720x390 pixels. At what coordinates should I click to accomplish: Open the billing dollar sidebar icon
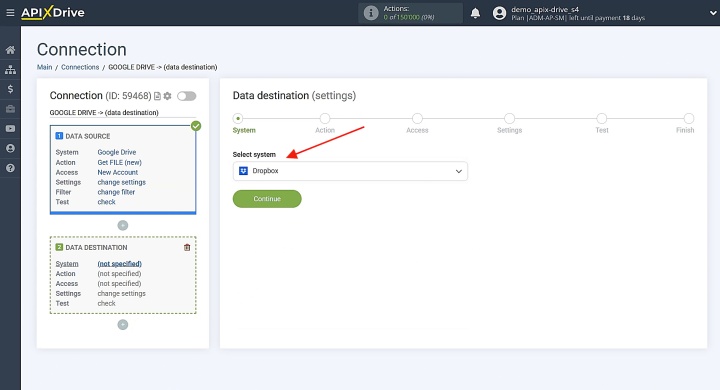point(10,89)
